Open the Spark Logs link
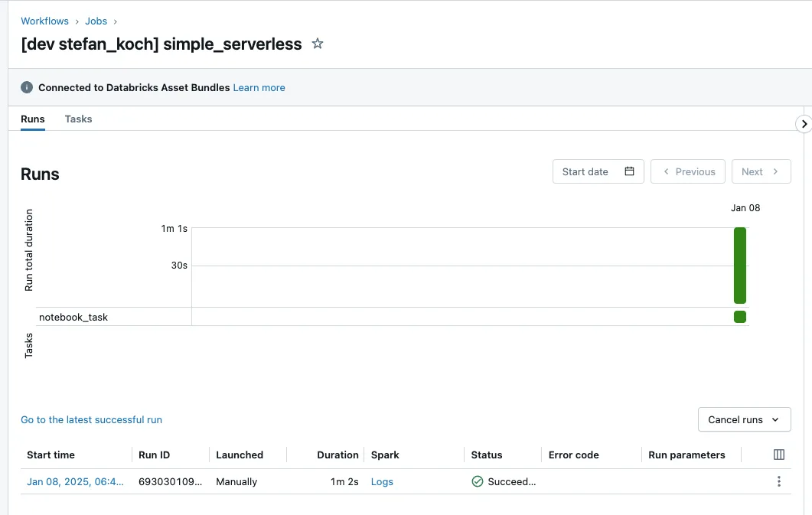 [382, 482]
